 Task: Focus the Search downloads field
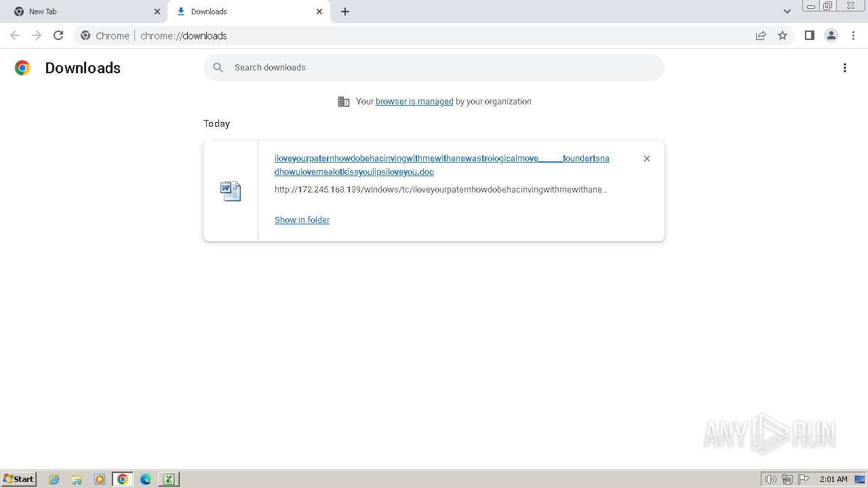tap(434, 68)
